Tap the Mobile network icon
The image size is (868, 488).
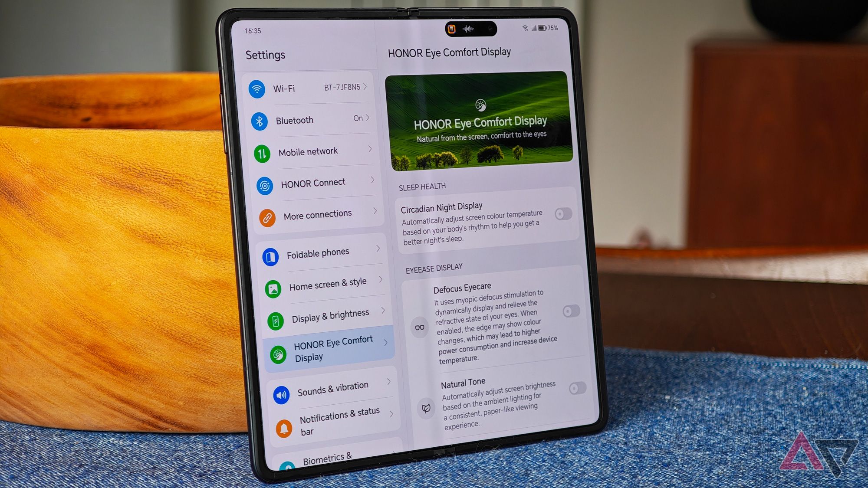(265, 152)
